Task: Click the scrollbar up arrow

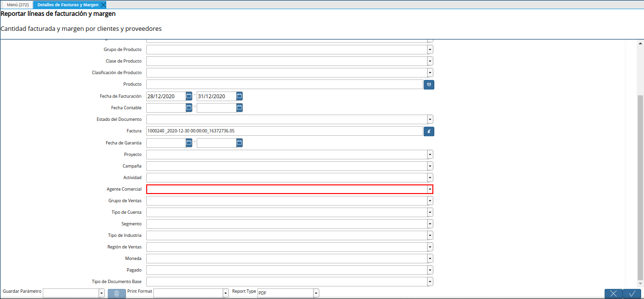Action: click(640, 43)
